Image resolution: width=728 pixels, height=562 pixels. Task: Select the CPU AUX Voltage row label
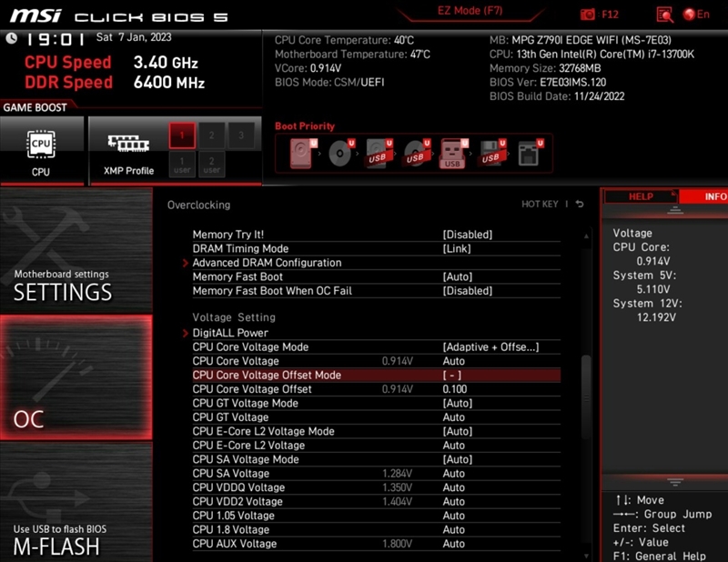[235, 544]
